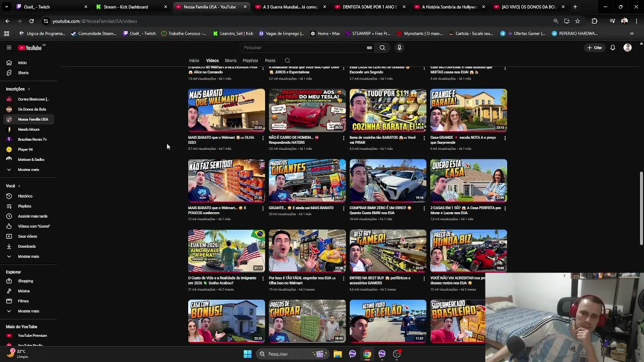Open Chrome extensions puzzle icon
The image size is (644, 362).
pos(595,21)
